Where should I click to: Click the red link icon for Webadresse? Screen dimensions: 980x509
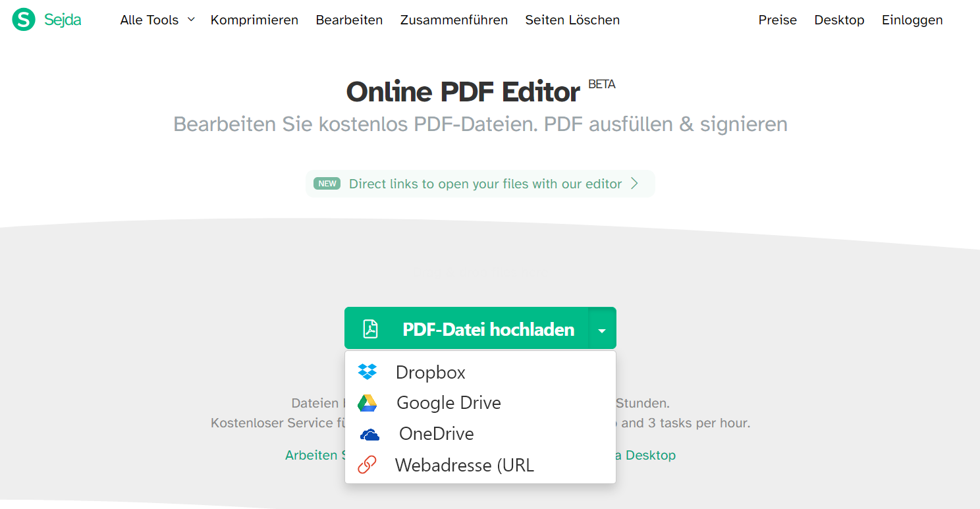pyautogui.click(x=367, y=465)
